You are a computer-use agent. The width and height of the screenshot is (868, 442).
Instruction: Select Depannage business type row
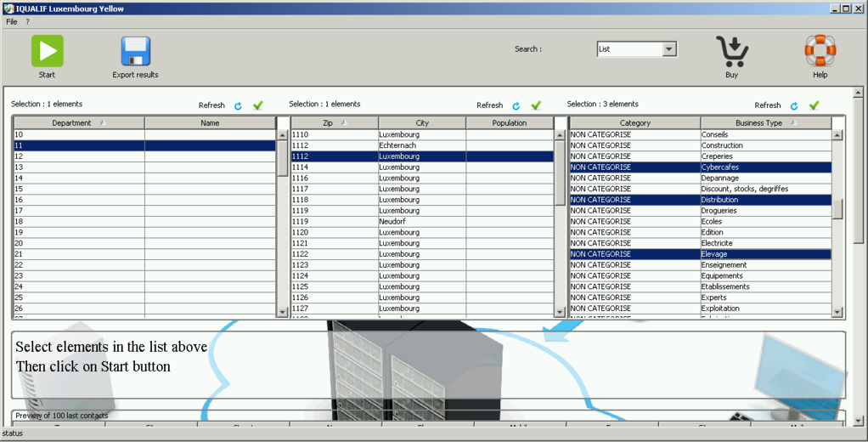tap(701, 178)
